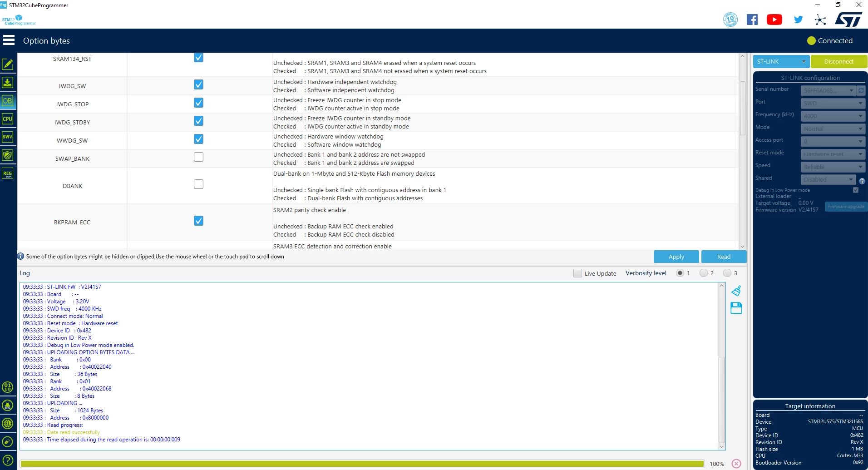Open the Port SWD dropdown

tap(833, 103)
